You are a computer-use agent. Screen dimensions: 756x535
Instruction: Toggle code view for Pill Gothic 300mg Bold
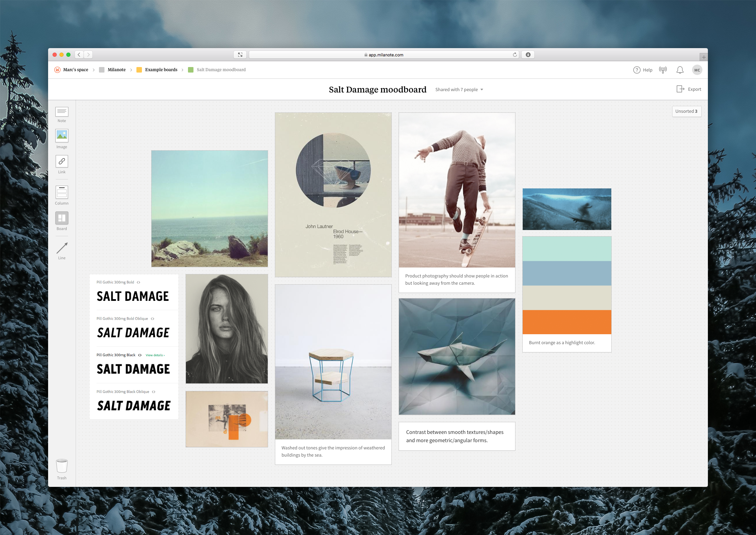pyautogui.click(x=138, y=282)
